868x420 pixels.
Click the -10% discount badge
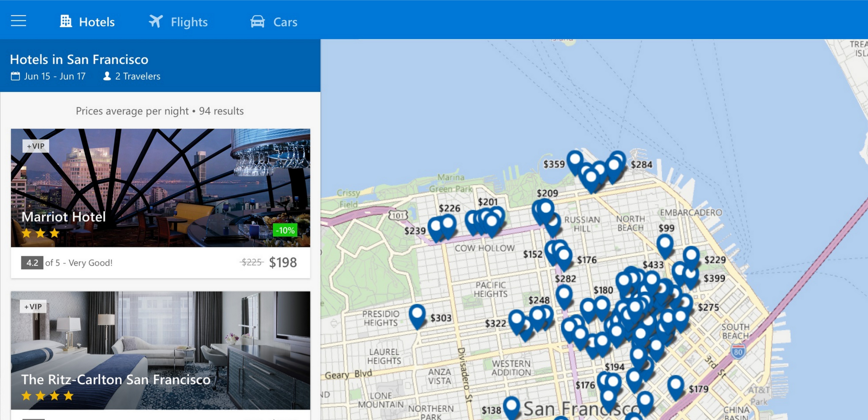click(285, 230)
